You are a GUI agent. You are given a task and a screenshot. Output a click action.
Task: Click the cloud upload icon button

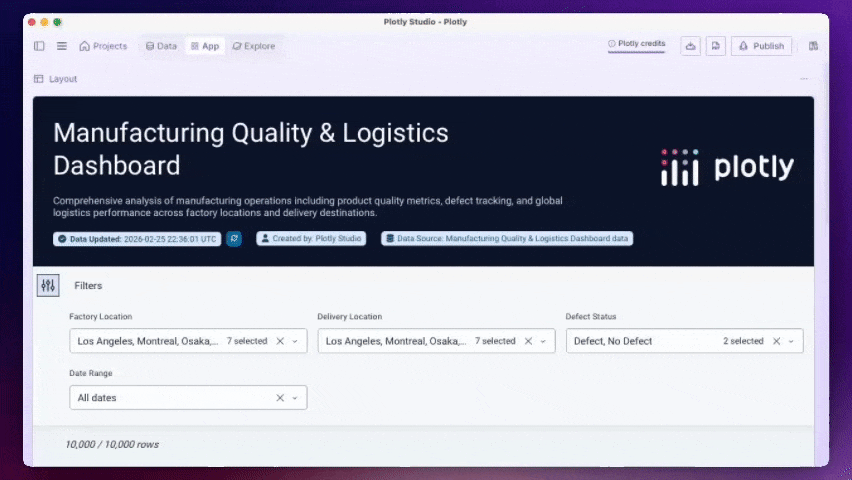pyautogui.click(x=690, y=46)
